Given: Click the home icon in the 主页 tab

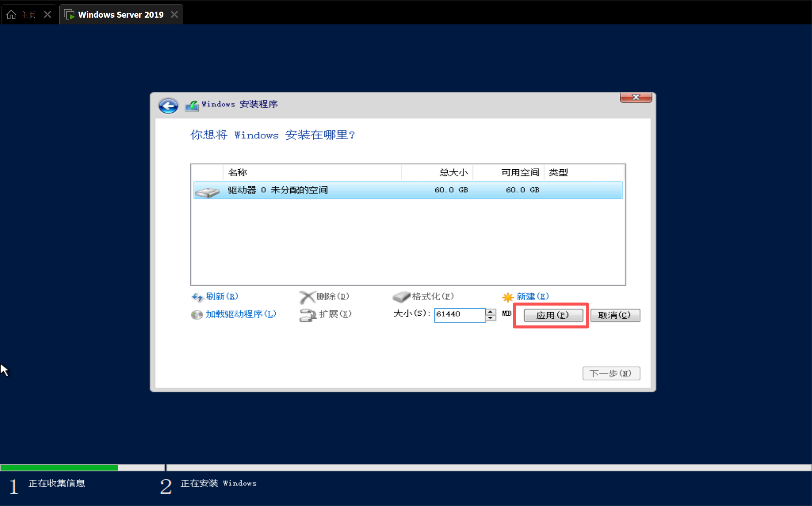Looking at the screenshot, I should point(11,15).
